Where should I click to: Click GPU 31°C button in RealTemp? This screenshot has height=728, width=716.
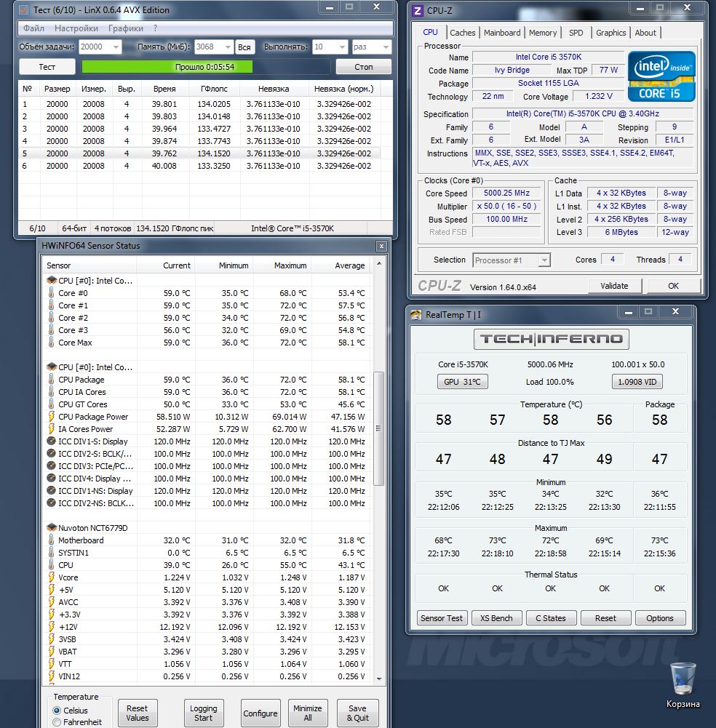pyautogui.click(x=462, y=382)
